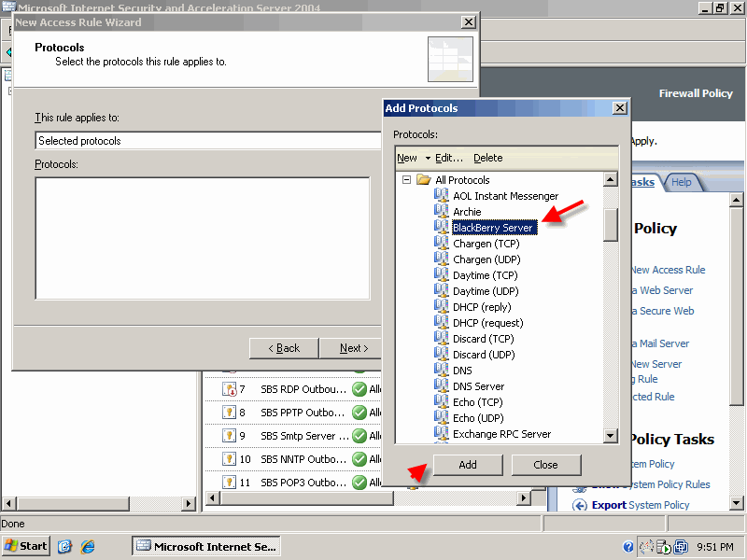Click the DNS Server protocol icon
This screenshot has width=747, height=560.
tap(441, 385)
